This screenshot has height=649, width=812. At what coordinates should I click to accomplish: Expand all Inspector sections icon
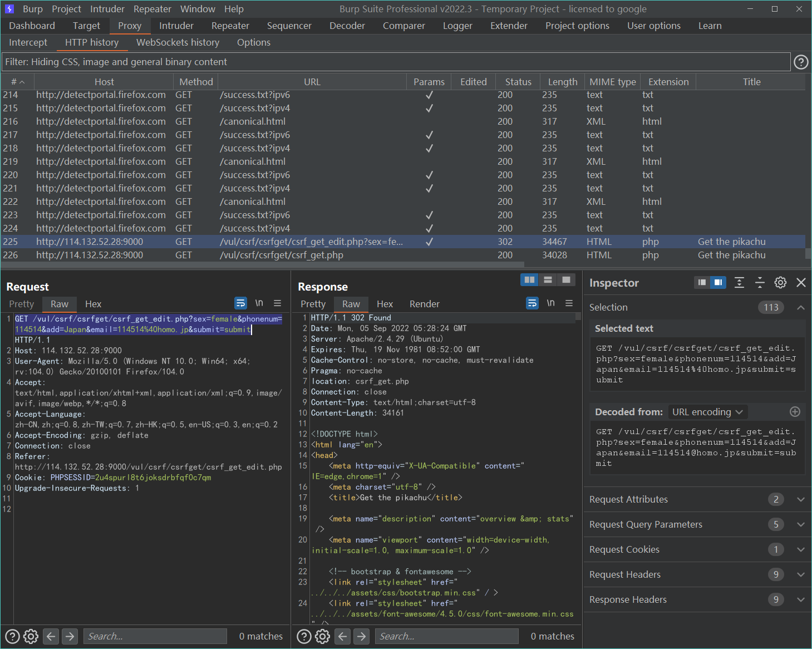point(739,283)
